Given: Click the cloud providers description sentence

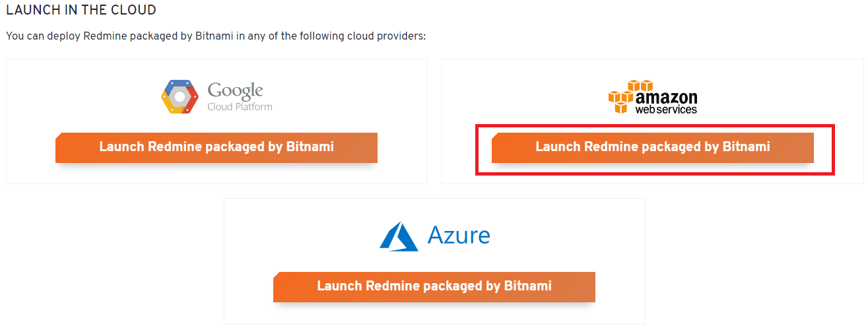Looking at the screenshot, I should point(216,36).
